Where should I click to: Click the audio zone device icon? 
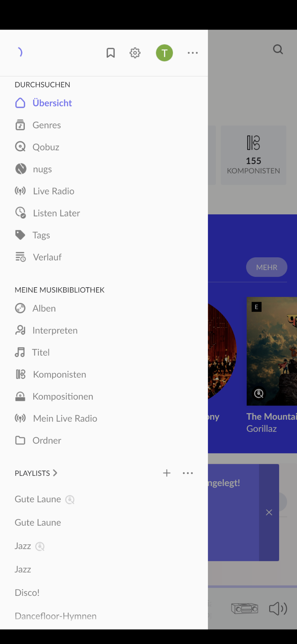pyautogui.click(x=244, y=609)
